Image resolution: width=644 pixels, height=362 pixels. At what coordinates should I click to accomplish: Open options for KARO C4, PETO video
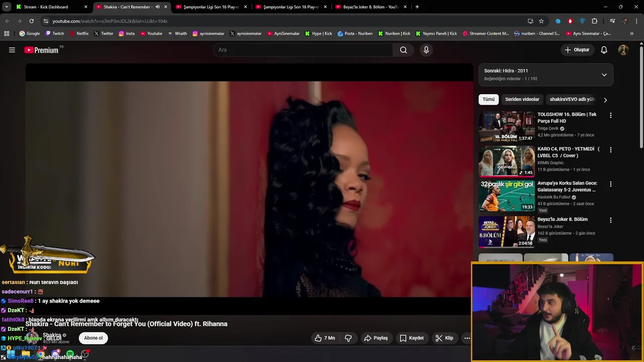tap(611, 150)
